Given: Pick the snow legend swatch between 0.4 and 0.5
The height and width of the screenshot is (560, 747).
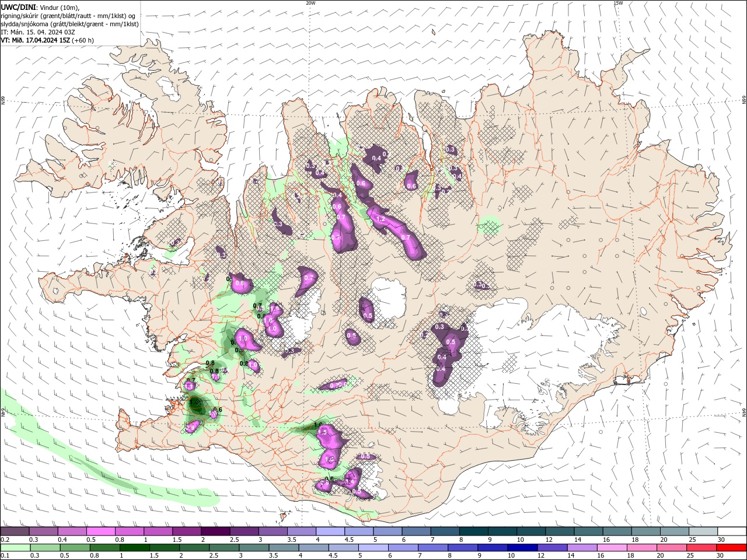Looking at the screenshot, I should click(72, 531).
